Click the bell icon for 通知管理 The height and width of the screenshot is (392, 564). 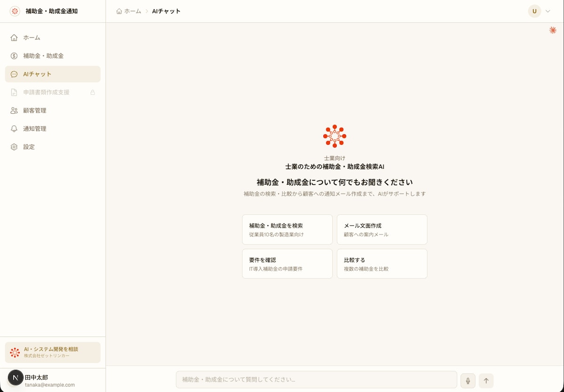(14, 129)
